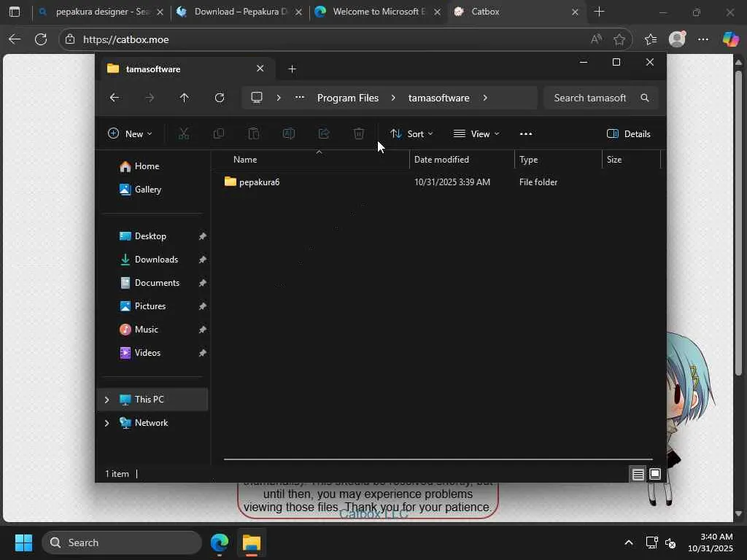Switch to details list view icon
The height and width of the screenshot is (560, 747).
638,474
